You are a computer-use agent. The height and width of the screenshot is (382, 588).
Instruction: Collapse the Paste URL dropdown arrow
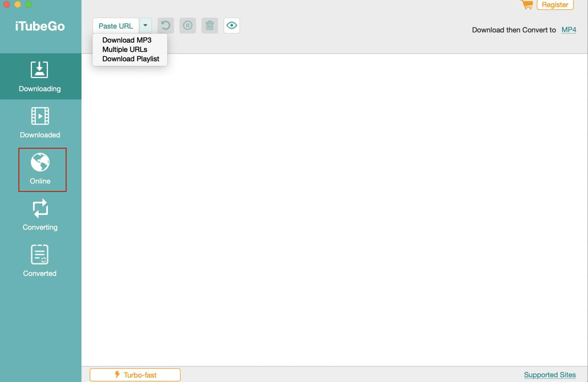click(145, 26)
